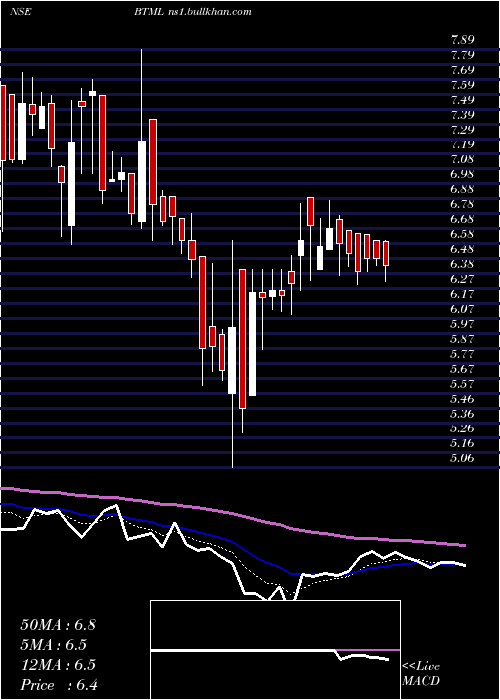This screenshot has width=500, height=700.
Task: Click the 7.79 price axis label
Action: (463, 55)
